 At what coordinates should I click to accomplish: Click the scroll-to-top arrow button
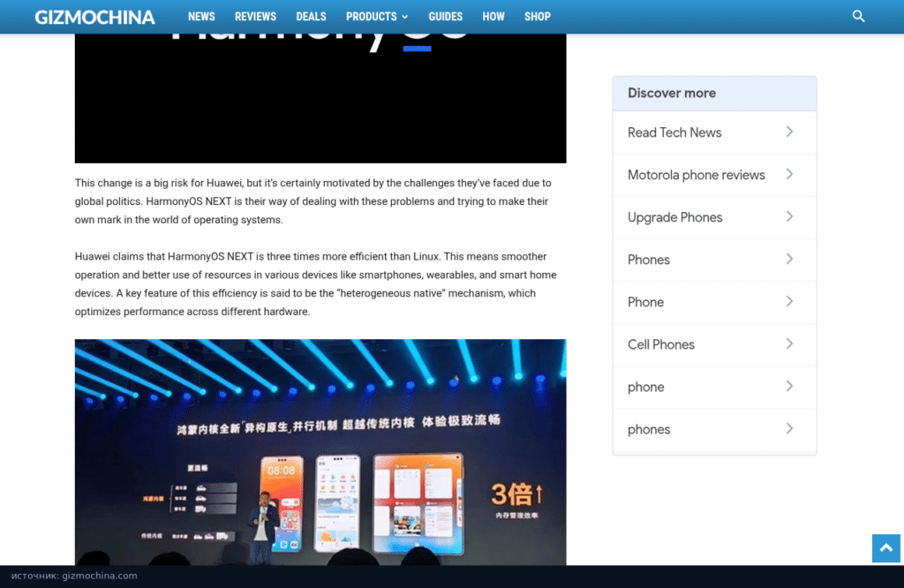(x=886, y=547)
